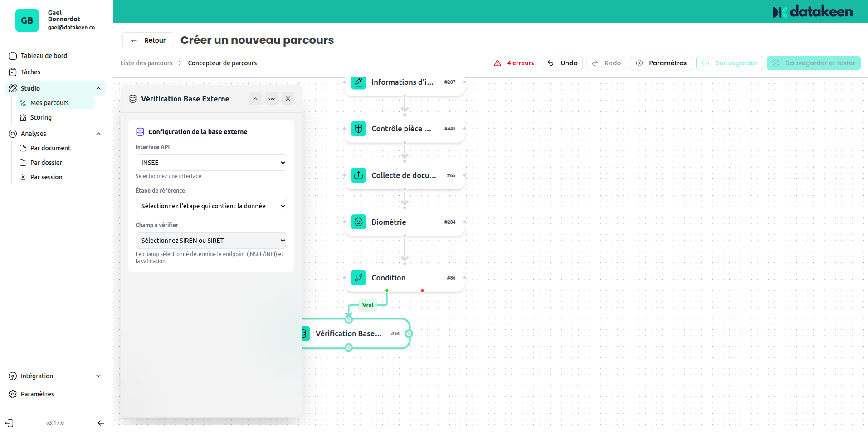Click the 4 erreurs warning indicator

(514, 63)
